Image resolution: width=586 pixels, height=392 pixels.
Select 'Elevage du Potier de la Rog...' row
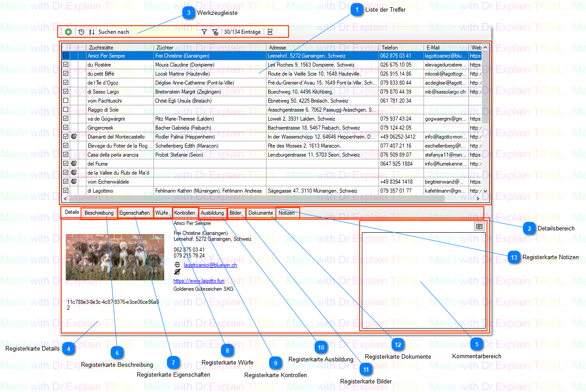(x=272, y=146)
